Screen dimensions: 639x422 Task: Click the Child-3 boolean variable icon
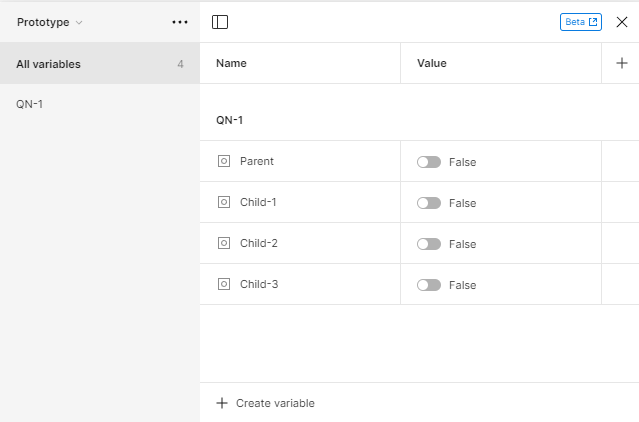[224, 284]
